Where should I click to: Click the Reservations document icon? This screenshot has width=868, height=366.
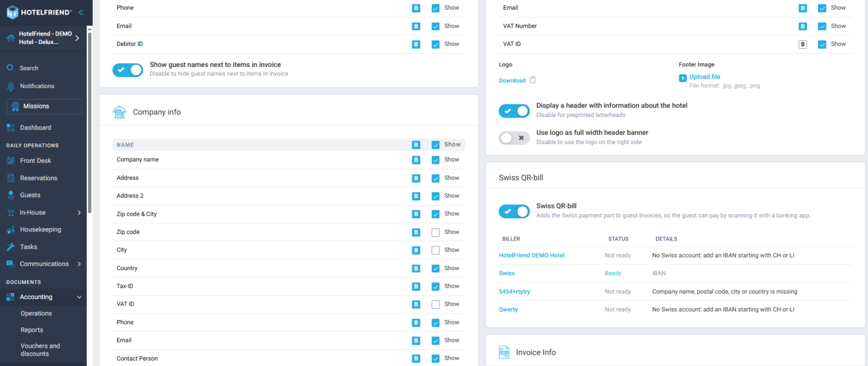coord(10,178)
